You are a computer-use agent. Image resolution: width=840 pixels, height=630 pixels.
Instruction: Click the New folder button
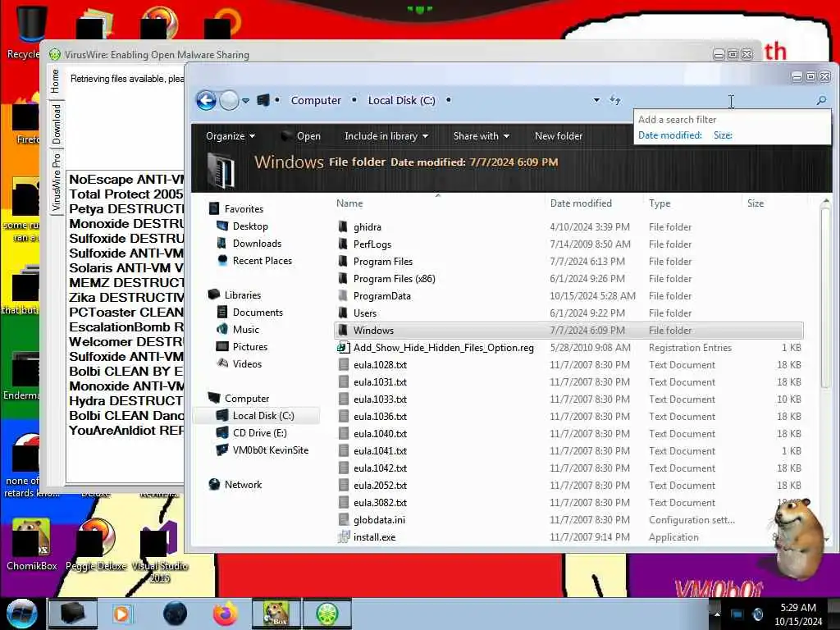coord(558,136)
